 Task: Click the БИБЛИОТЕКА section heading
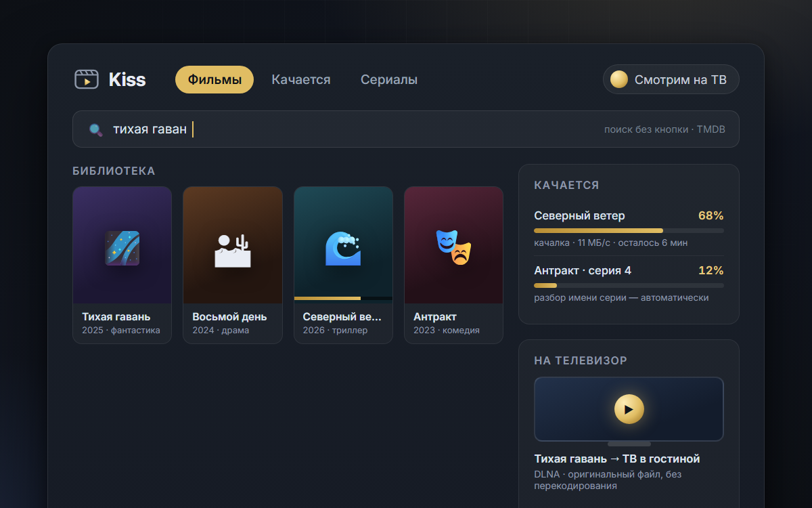(x=114, y=171)
